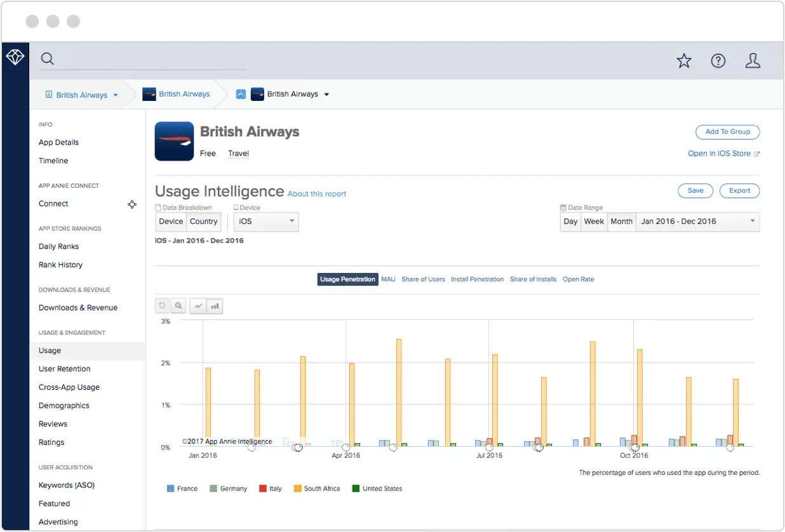
Task: Select Day date granularity
Action: coord(571,222)
